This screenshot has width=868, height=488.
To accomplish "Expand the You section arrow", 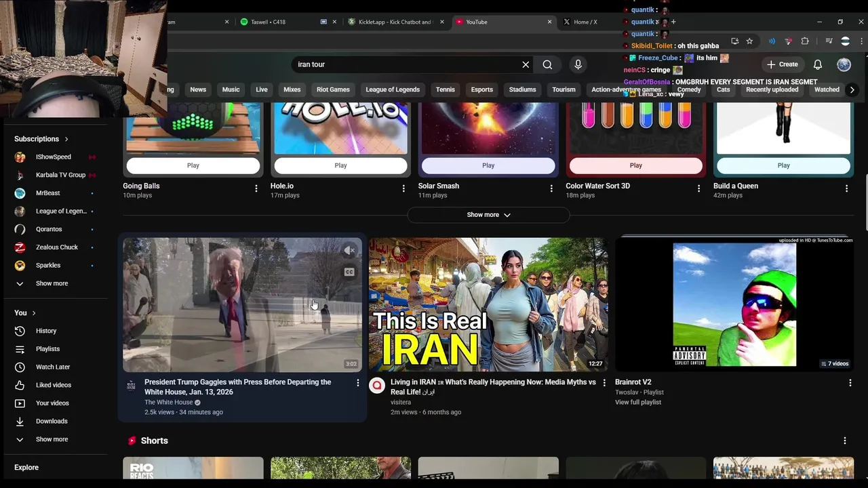I will click(33, 313).
